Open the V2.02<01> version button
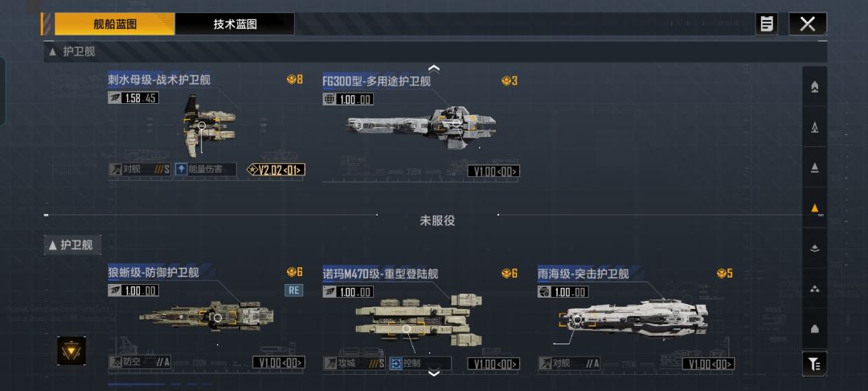 276,170
